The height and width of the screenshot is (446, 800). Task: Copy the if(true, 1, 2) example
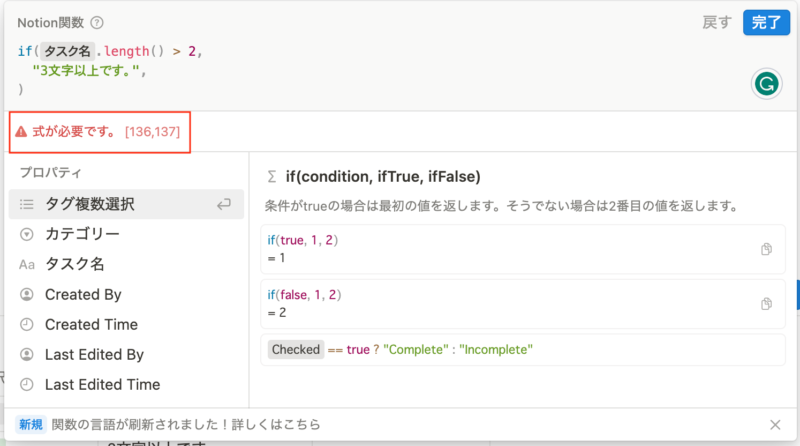point(766,249)
